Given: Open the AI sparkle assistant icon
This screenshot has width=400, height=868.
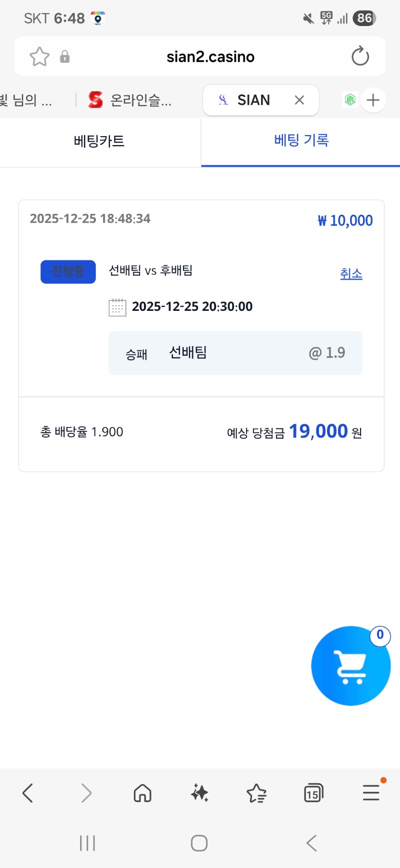Looking at the screenshot, I should click(x=199, y=793).
